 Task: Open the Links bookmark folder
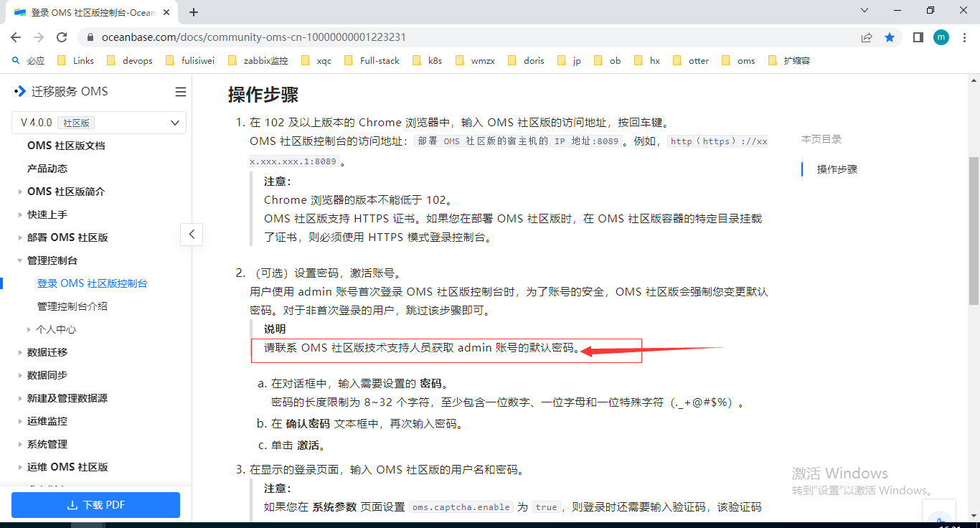(75, 60)
